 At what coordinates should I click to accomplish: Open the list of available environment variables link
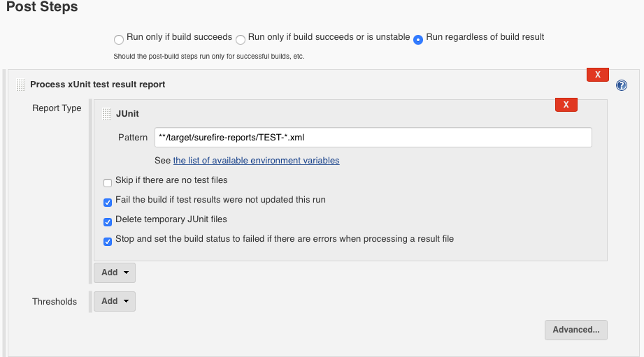(257, 161)
